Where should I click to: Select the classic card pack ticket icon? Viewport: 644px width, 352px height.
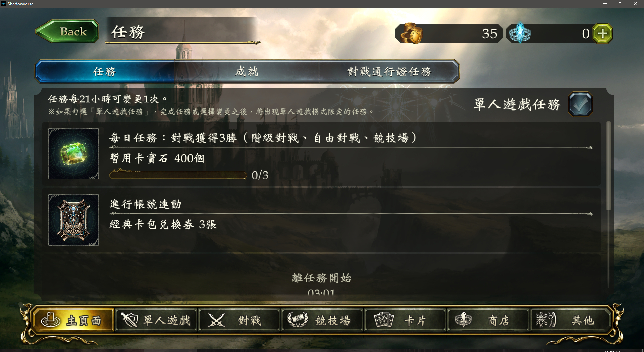point(73,220)
